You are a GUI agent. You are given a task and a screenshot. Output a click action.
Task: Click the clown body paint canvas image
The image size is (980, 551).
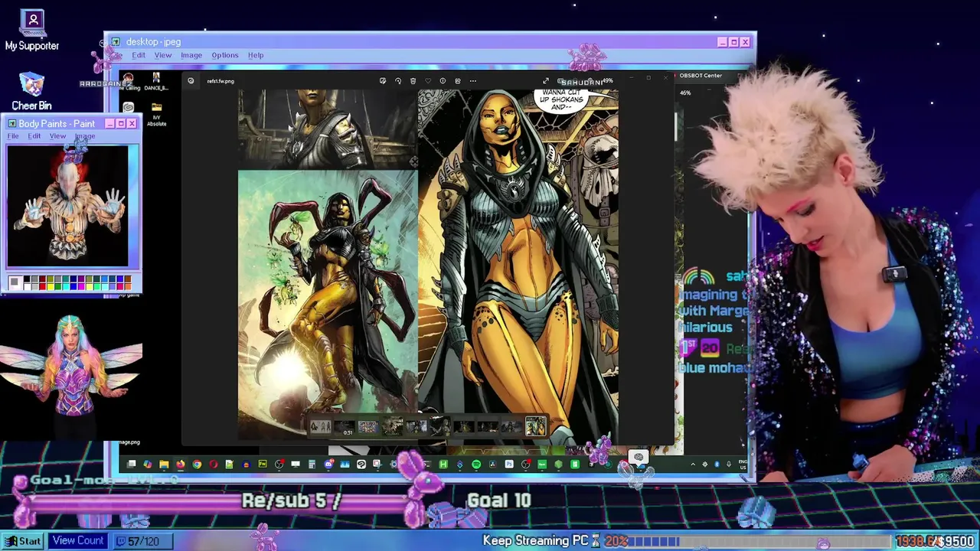click(68, 207)
